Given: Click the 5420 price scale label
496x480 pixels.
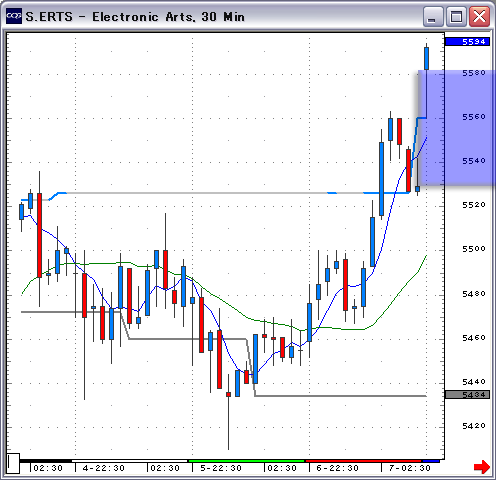Looking at the screenshot, I should pos(474,426).
